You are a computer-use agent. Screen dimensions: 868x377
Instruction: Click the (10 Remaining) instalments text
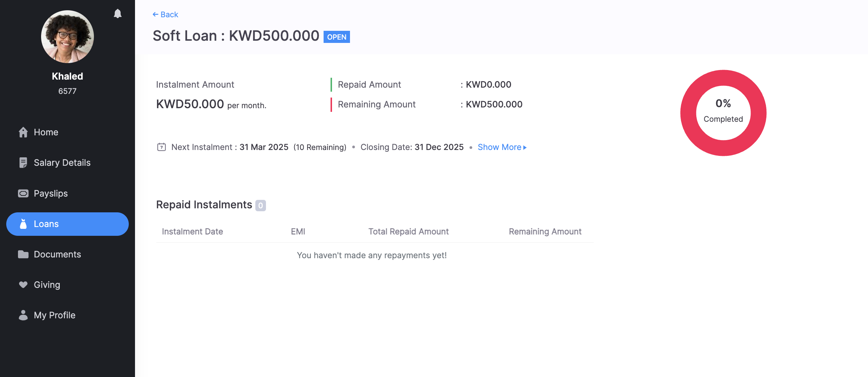tap(320, 147)
